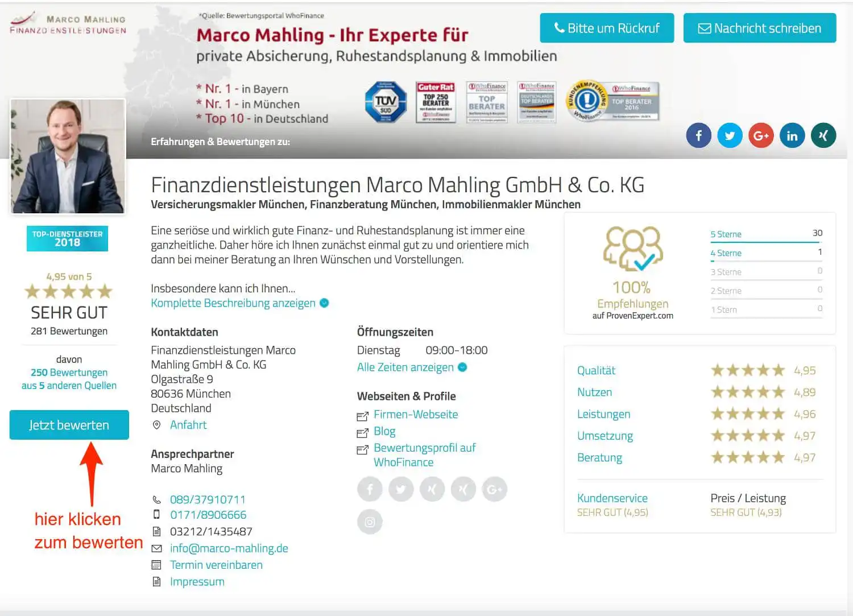Click the green Xing share icon
853x616 pixels.
823,136
